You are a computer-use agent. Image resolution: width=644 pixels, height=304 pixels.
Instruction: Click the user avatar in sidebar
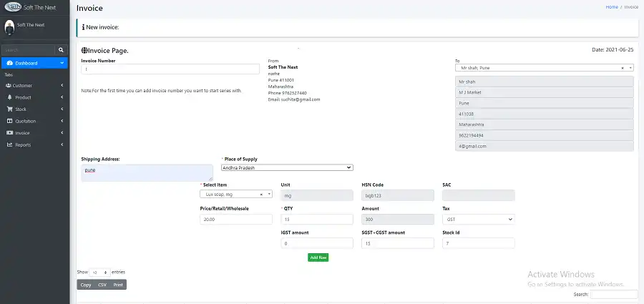coord(9,27)
